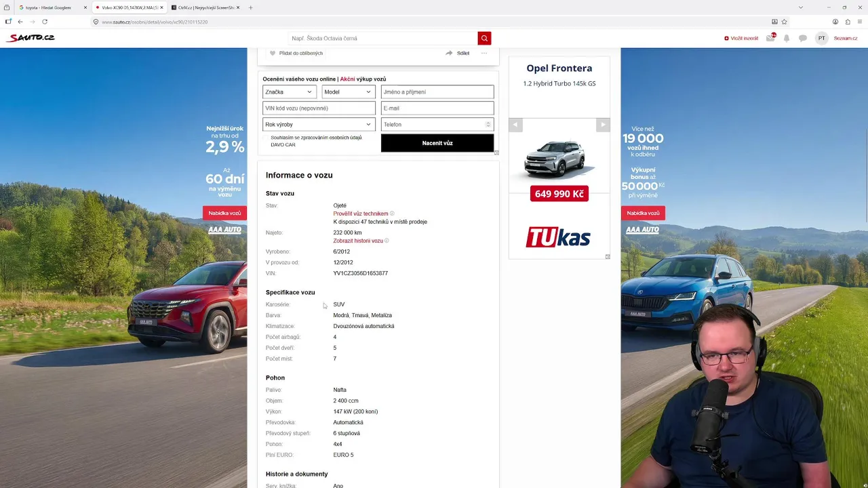Click the browser forward arrow
The height and width of the screenshot is (488, 868).
click(32, 22)
